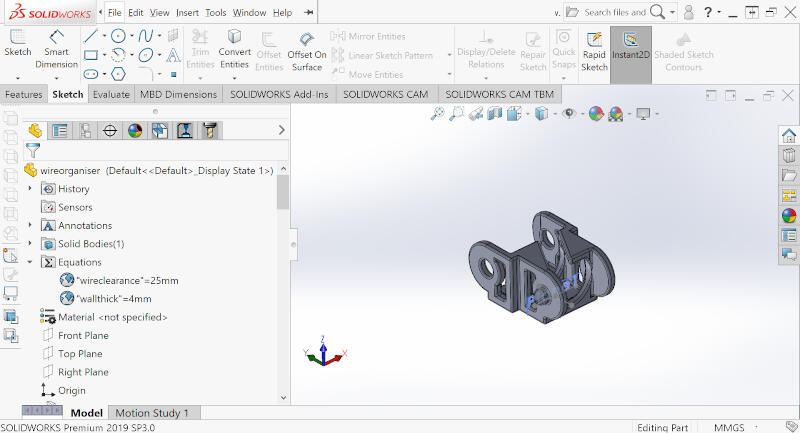Image resolution: width=800 pixels, height=433 pixels.
Task: Switch to Evaluate tab
Action: point(111,94)
